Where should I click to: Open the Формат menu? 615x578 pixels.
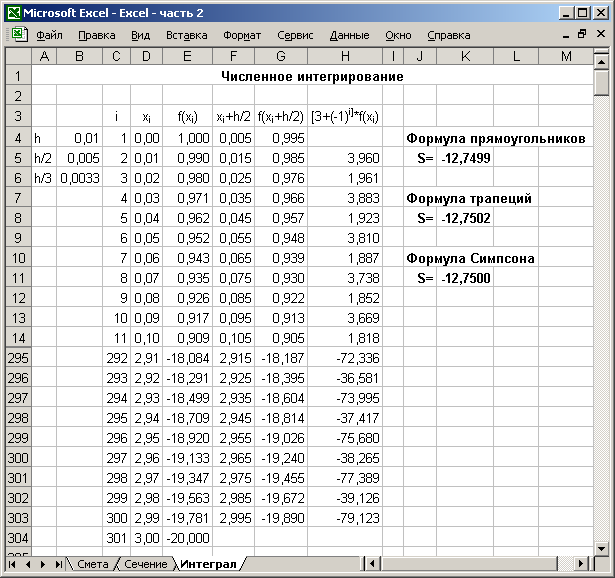click(242, 35)
